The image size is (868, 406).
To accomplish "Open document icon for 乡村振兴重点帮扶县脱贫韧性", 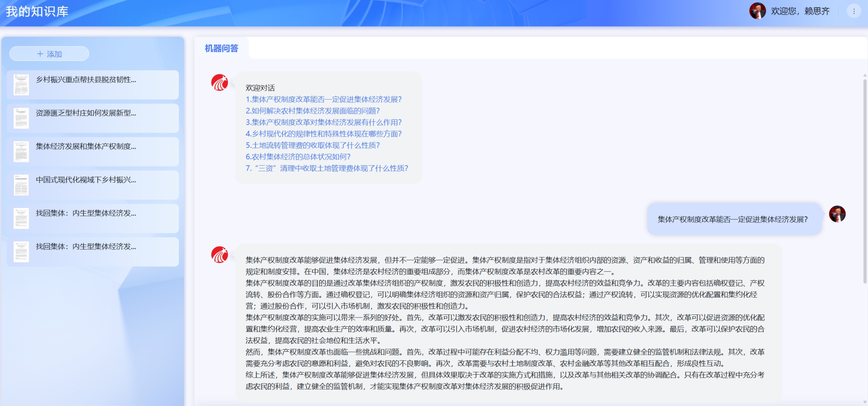I will click(x=21, y=85).
